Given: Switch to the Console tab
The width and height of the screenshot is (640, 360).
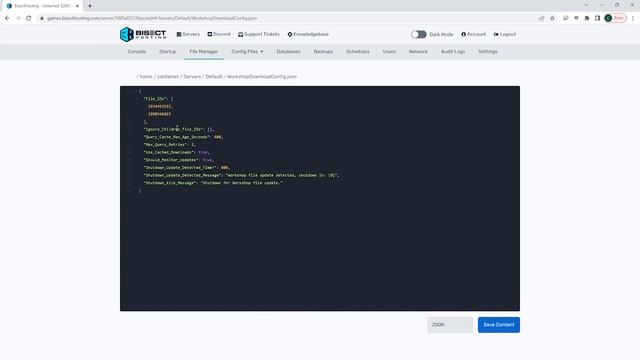Looking at the screenshot, I should tap(137, 51).
